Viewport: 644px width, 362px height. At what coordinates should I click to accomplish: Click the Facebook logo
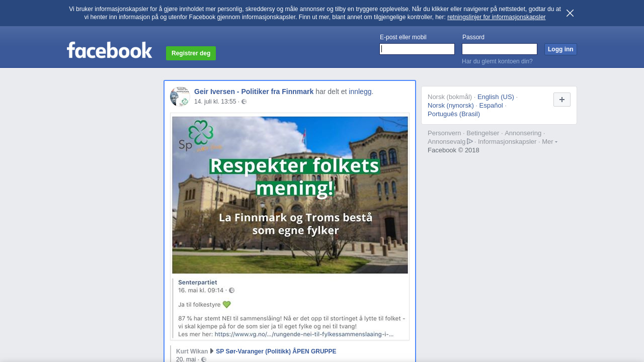click(109, 50)
